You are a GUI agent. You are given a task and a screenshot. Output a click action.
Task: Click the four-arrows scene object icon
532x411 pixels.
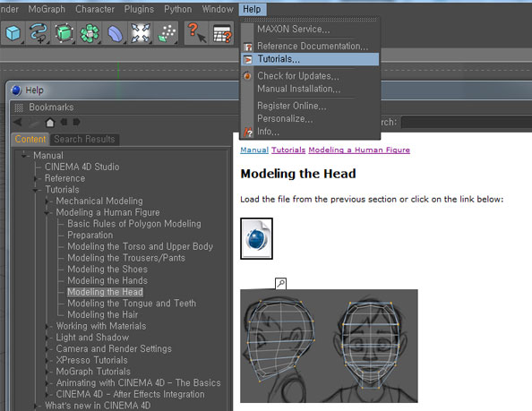[x=141, y=33]
